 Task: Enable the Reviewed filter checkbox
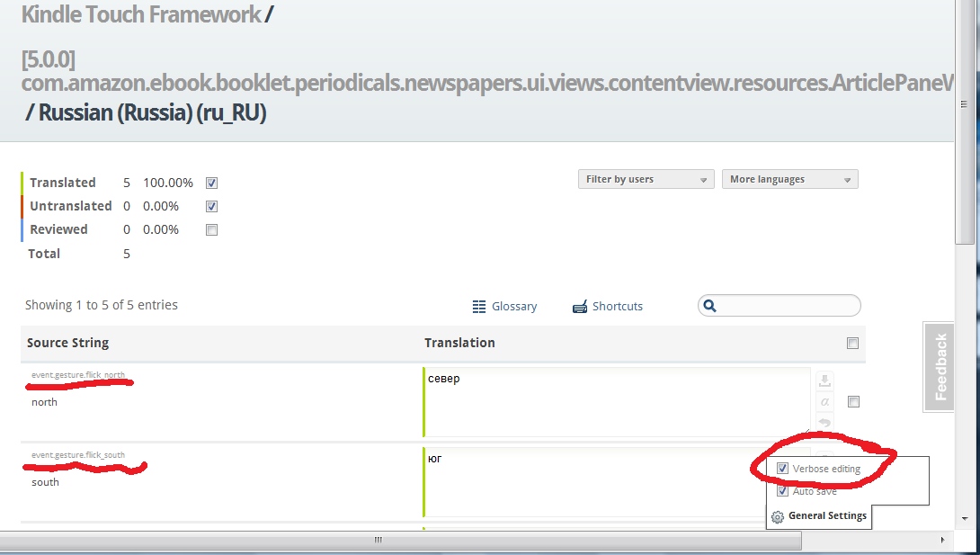(211, 229)
